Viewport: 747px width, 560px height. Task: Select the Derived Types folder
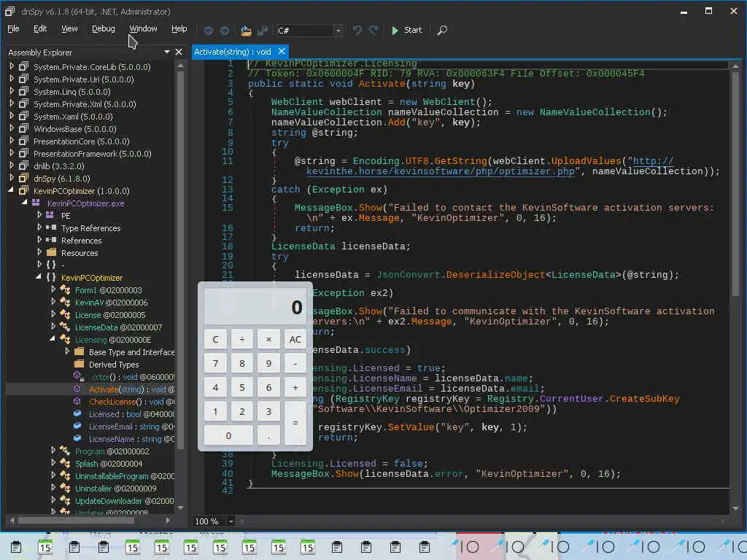tap(114, 365)
